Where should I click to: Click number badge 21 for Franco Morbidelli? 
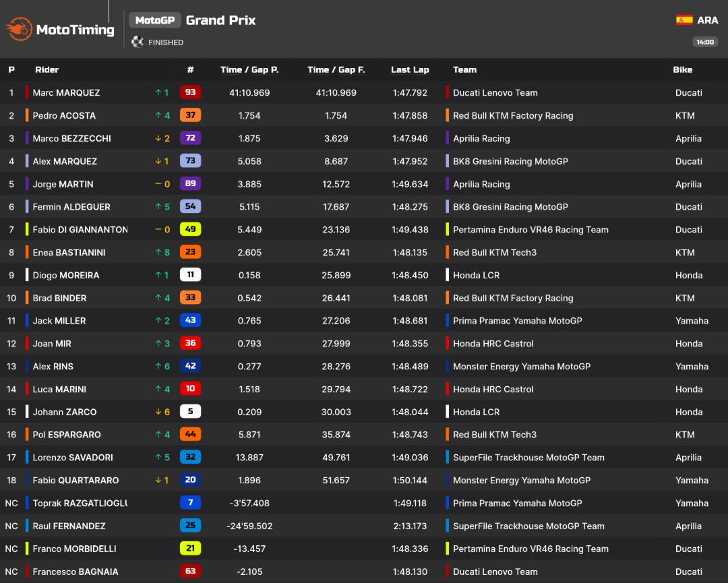click(190, 548)
